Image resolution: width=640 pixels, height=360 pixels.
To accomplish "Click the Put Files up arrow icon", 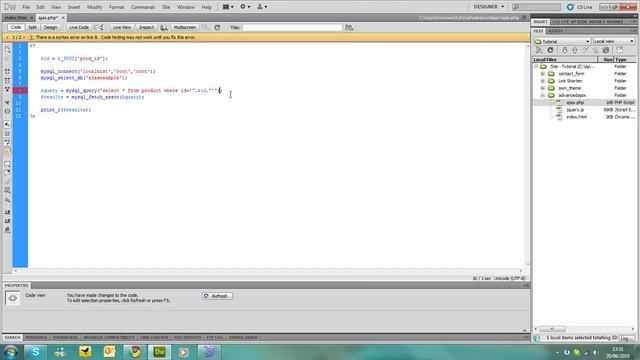I will click(575, 50).
